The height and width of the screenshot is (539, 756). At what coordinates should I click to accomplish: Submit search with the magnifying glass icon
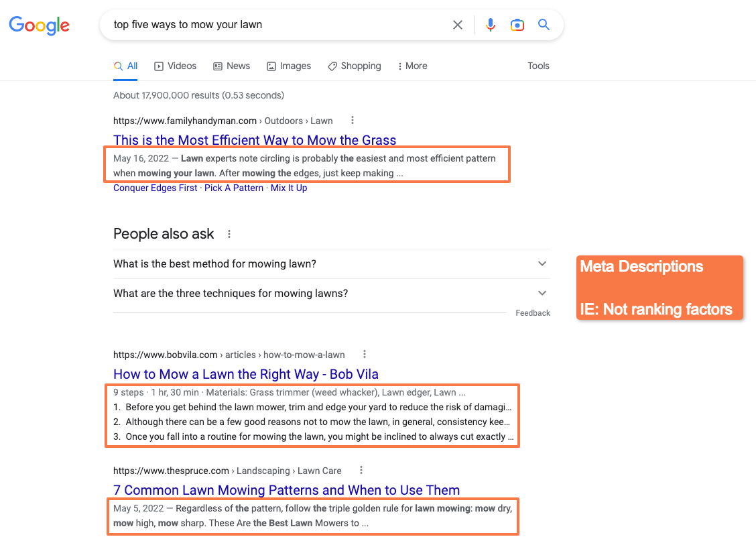click(544, 25)
